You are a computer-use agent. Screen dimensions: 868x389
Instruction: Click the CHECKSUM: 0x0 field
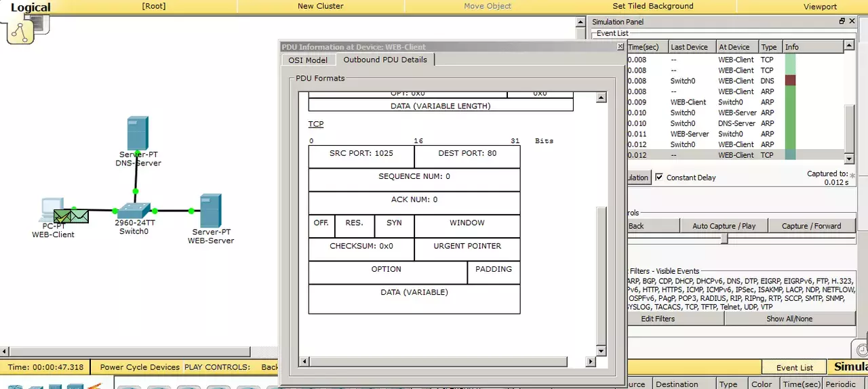[361, 249]
